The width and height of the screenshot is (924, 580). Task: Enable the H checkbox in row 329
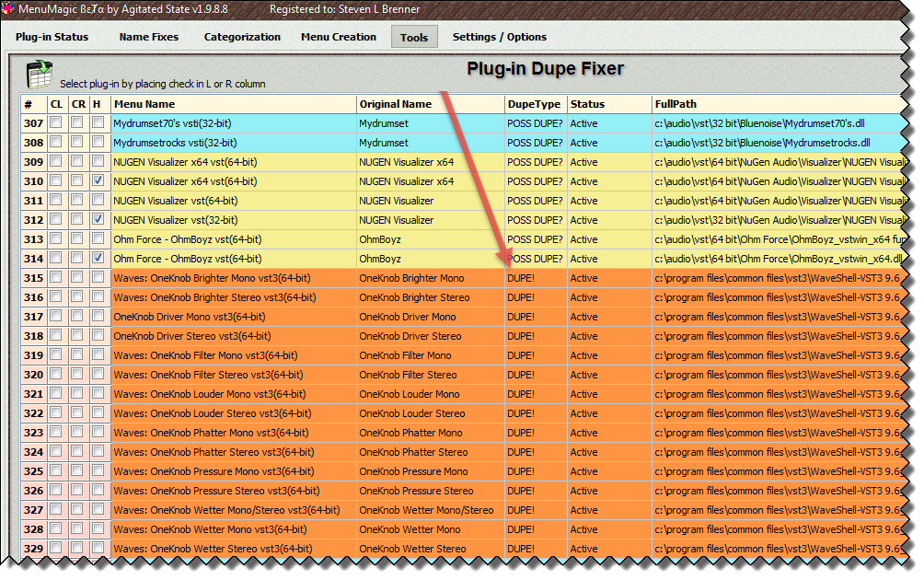tap(98, 548)
